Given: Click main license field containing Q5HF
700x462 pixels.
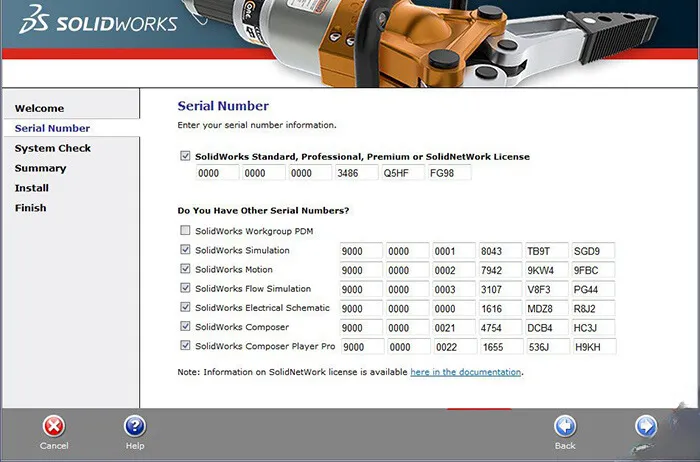Looking at the screenshot, I should point(403,173).
